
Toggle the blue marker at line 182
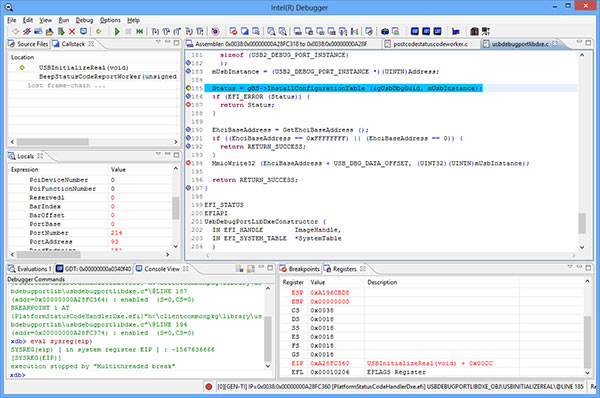(x=188, y=63)
